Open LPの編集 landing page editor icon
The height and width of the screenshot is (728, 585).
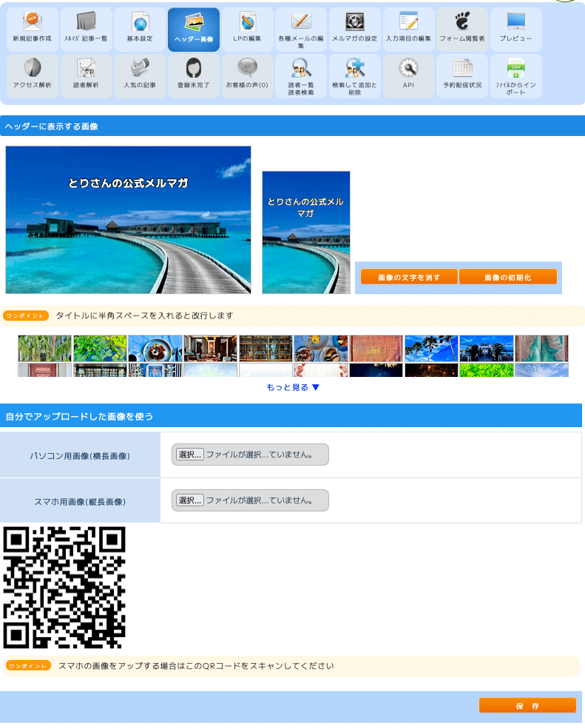[247, 30]
